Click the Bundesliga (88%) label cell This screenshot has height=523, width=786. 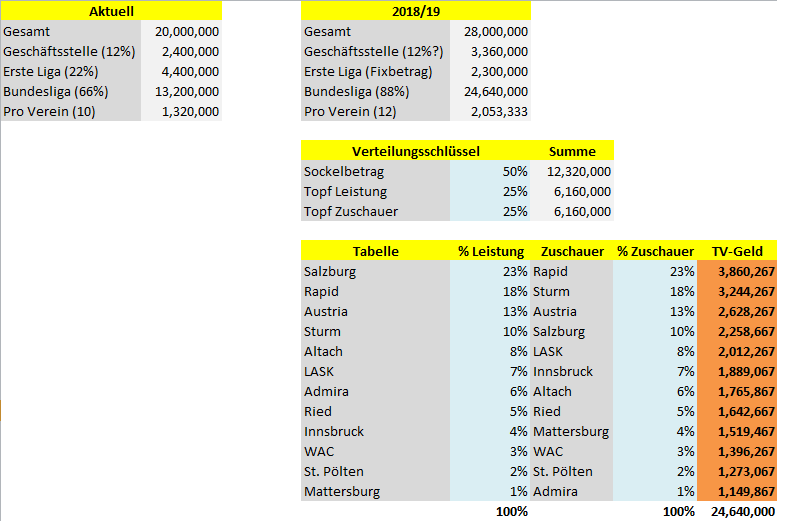375,91
